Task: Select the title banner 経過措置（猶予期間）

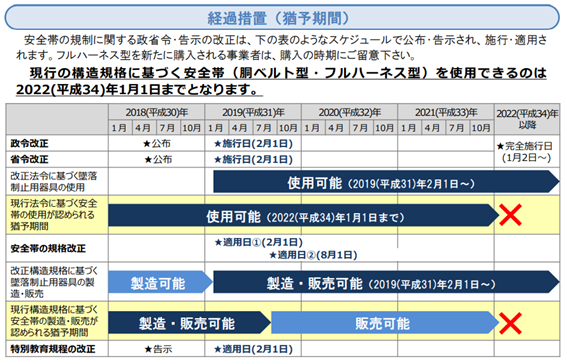Action: pyautogui.click(x=282, y=17)
